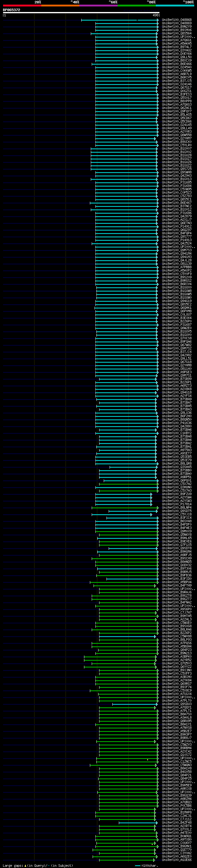Pick hit UniRef100_B3TJI5

click(177, 81)
